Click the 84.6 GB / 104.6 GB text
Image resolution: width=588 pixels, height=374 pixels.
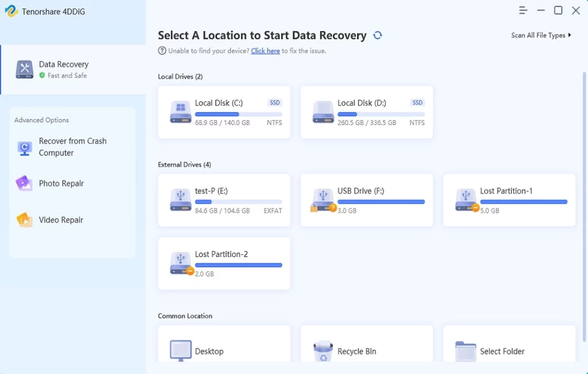click(222, 211)
